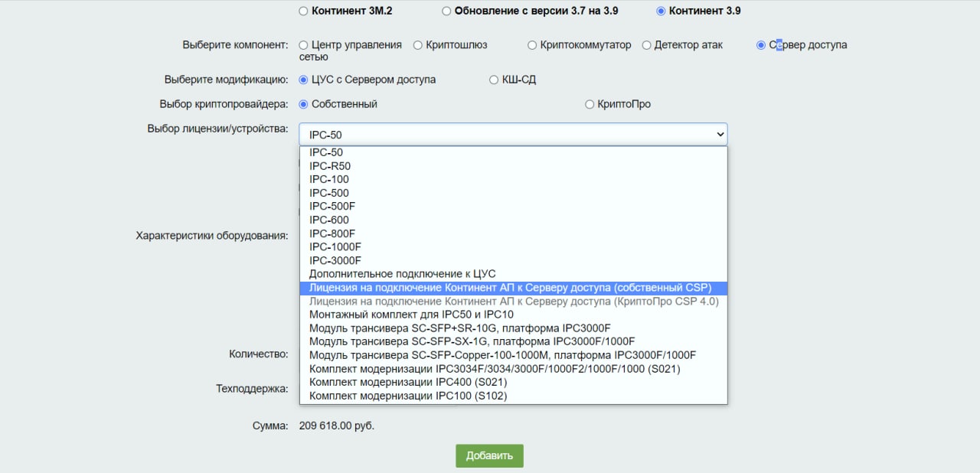The image size is (980, 473).
Task: Select IPC-600 device option
Action: (x=513, y=220)
